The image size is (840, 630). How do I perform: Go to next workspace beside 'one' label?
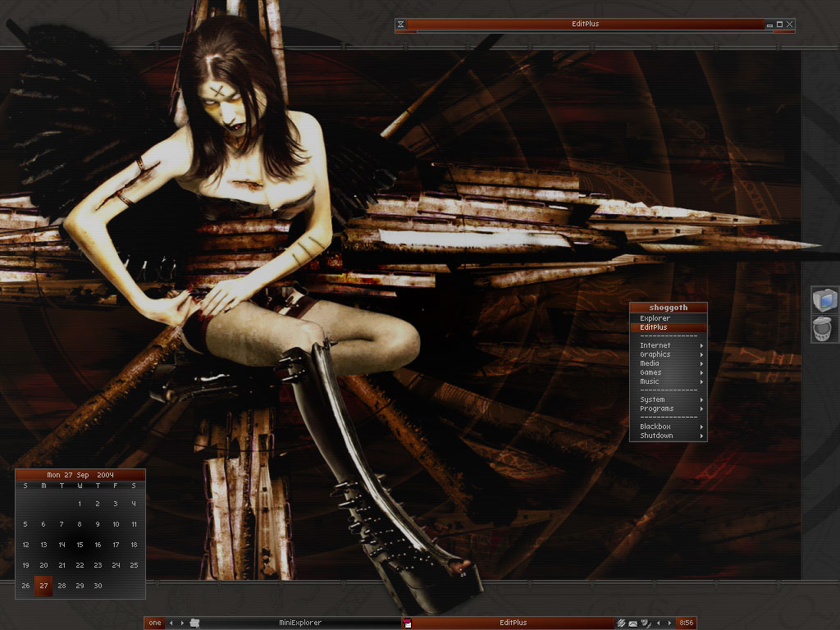click(x=182, y=623)
